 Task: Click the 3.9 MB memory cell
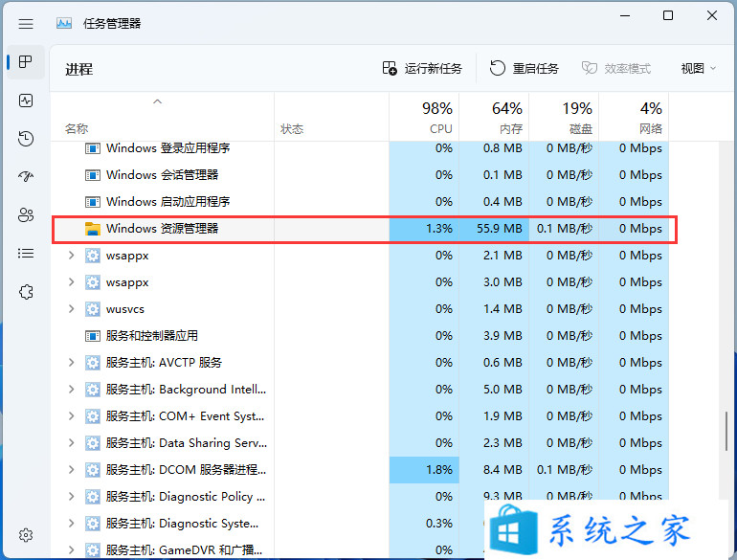click(494, 336)
